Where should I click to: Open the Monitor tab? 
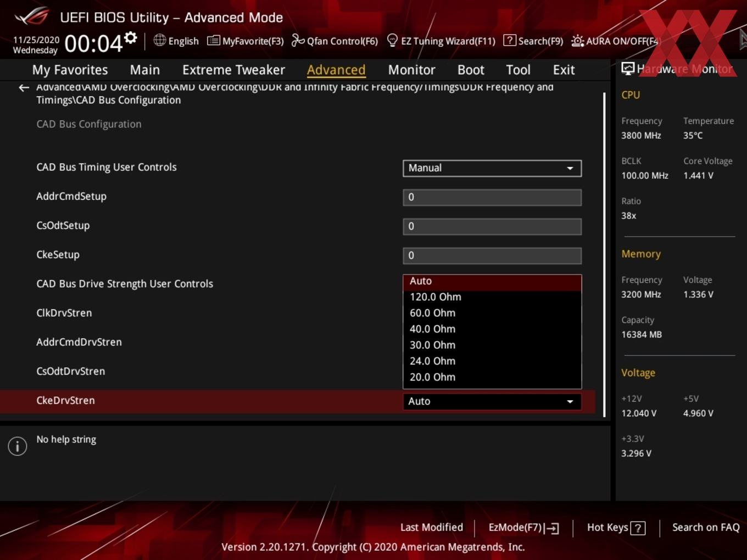(411, 70)
